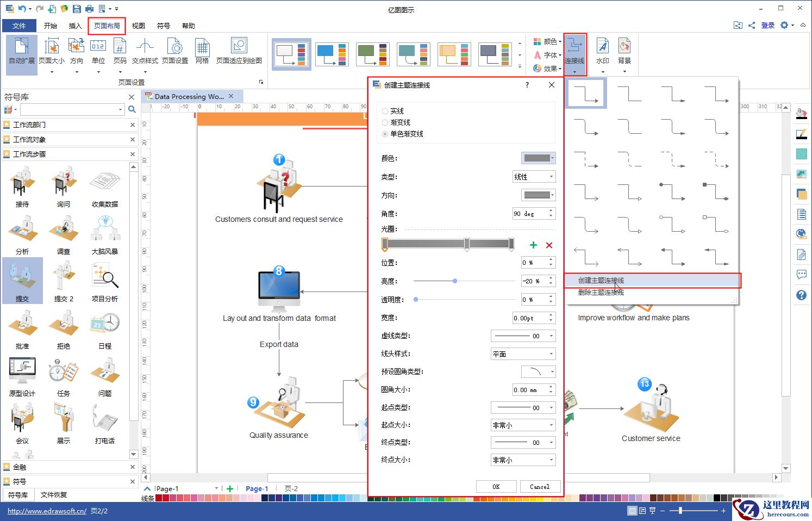This screenshot has height=521, width=812.
Task: Click the help question mark sidebar icon
Action: pyautogui.click(x=801, y=295)
